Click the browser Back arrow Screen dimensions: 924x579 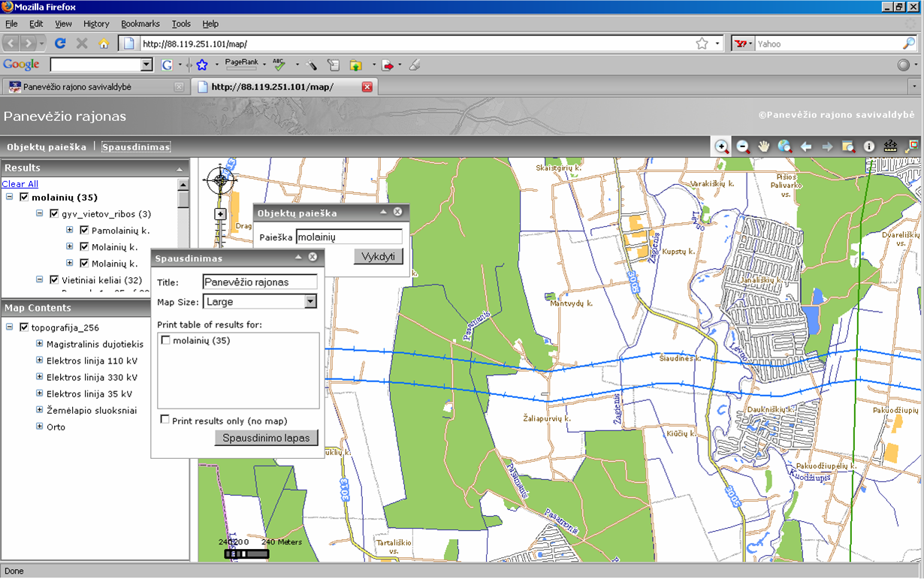(11, 44)
